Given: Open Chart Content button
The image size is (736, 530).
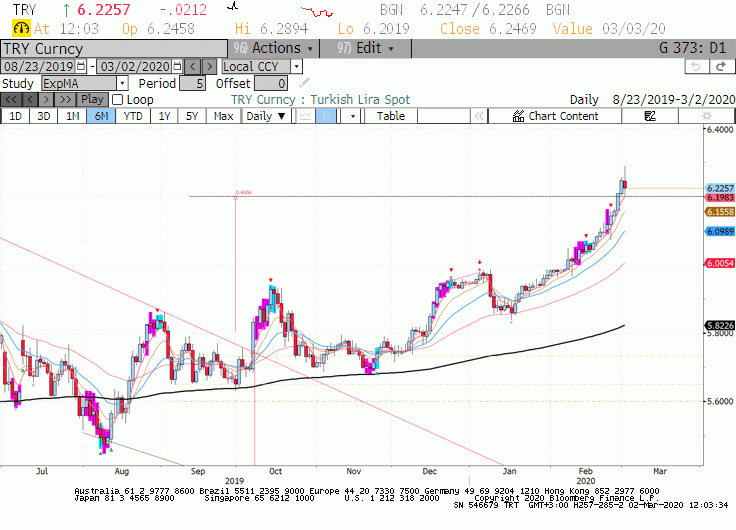Looking at the screenshot, I should (x=555, y=116).
